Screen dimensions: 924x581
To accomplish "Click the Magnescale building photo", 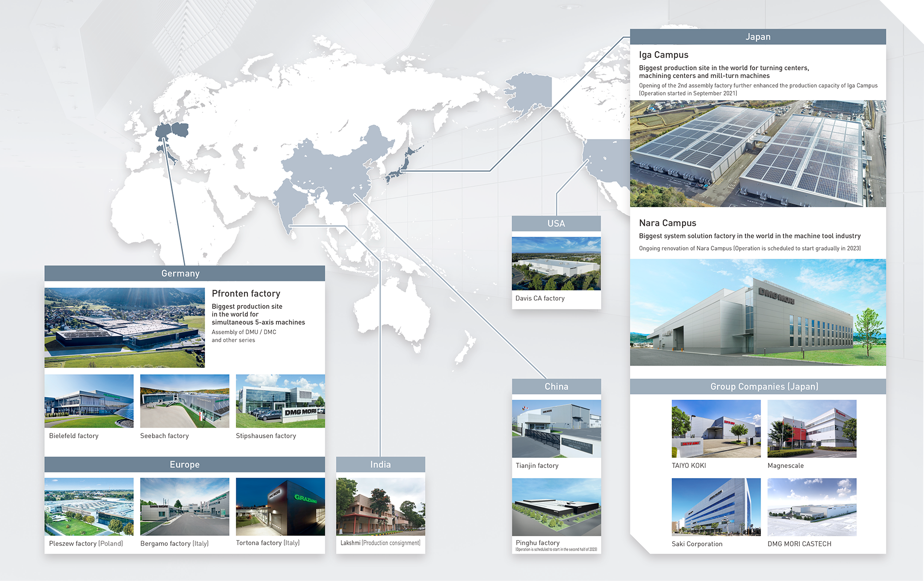I will coord(812,429).
